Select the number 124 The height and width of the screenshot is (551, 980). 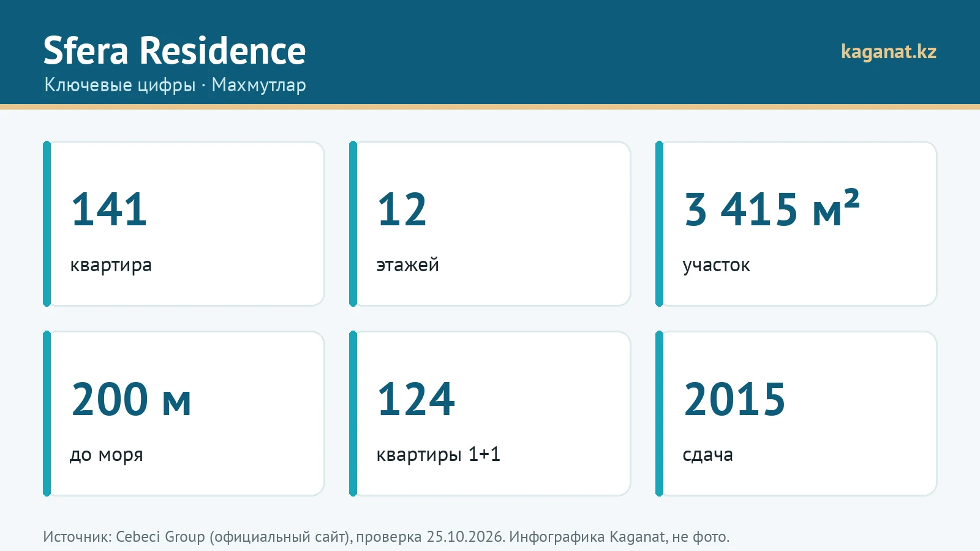click(417, 399)
